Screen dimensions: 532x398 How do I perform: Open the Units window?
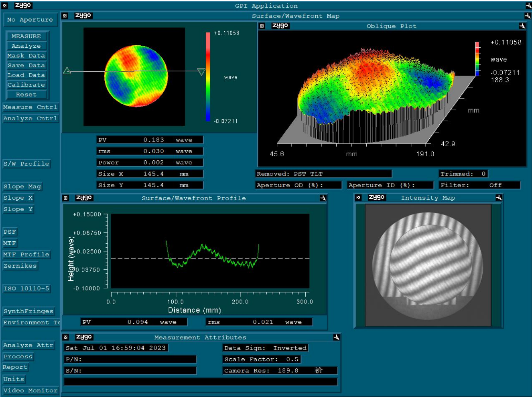pyautogui.click(x=14, y=379)
